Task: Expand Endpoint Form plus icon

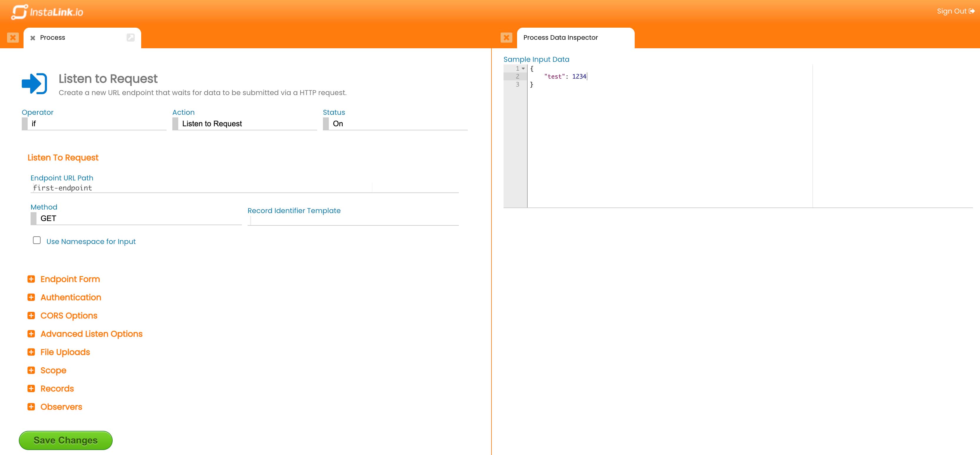Action: tap(31, 279)
